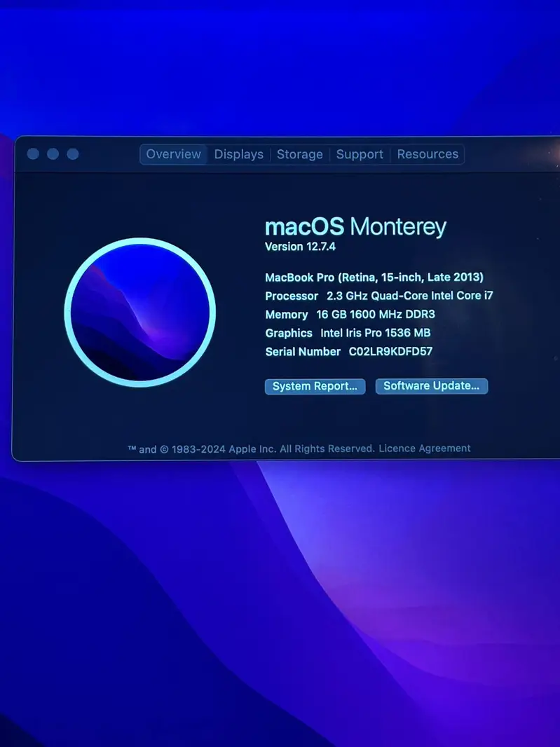Click the MacBook Pro model line
This screenshot has height=747, width=560.
(x=374, y=277)
